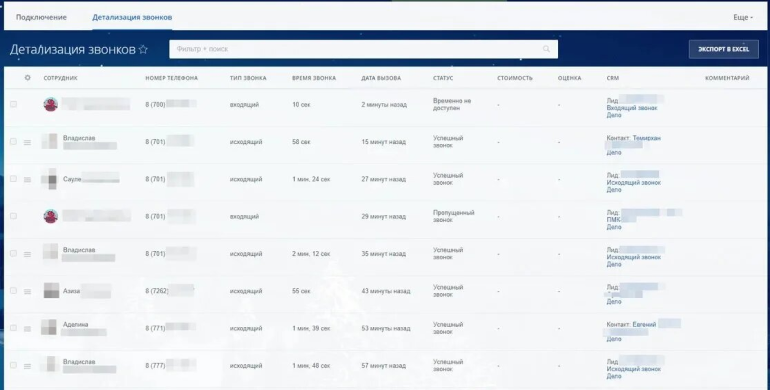
Task: Open grid settings gear in table header
Action: tap(28, 78)
